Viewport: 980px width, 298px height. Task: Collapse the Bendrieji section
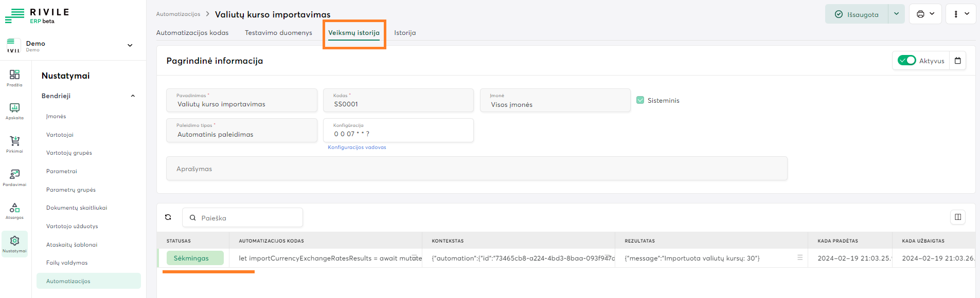133,96
